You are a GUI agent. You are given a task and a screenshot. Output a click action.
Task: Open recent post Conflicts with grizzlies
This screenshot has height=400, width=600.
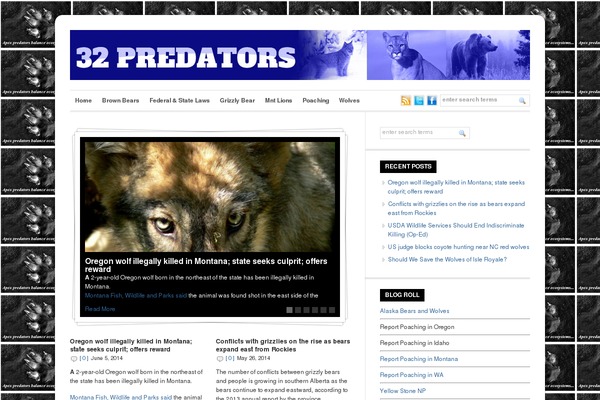(456, 208)
